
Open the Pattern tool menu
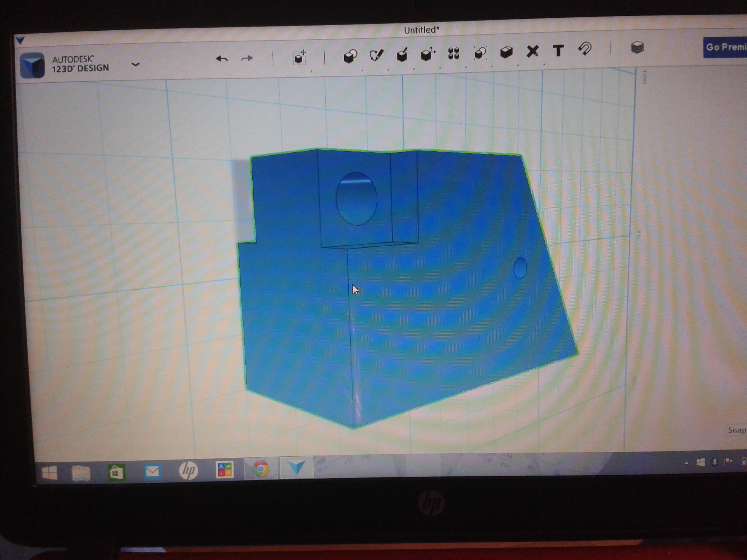point(453,53)
